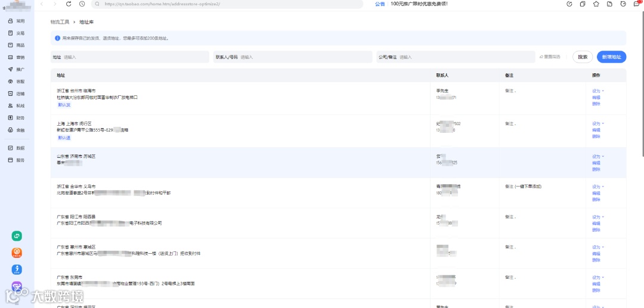The height and width of the screenshot is (308, 644).
Task: Open the 私域 sidebar section
Action: point(17,106)
